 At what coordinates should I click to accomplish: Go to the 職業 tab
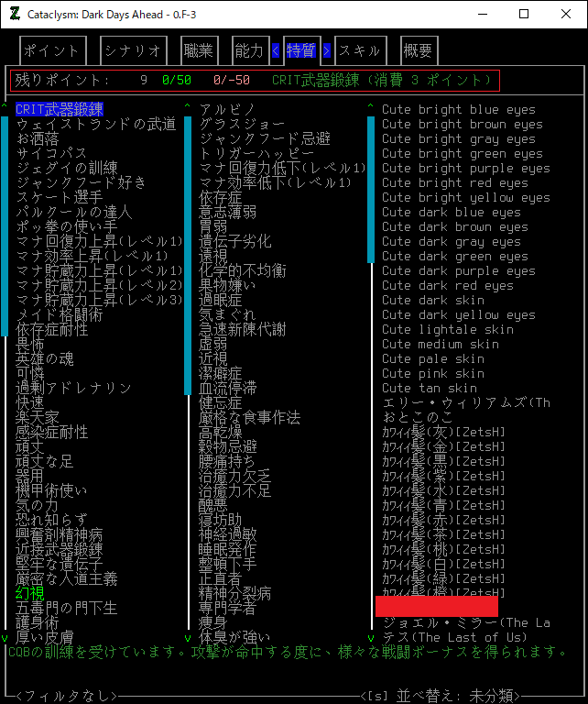(198, 51)
